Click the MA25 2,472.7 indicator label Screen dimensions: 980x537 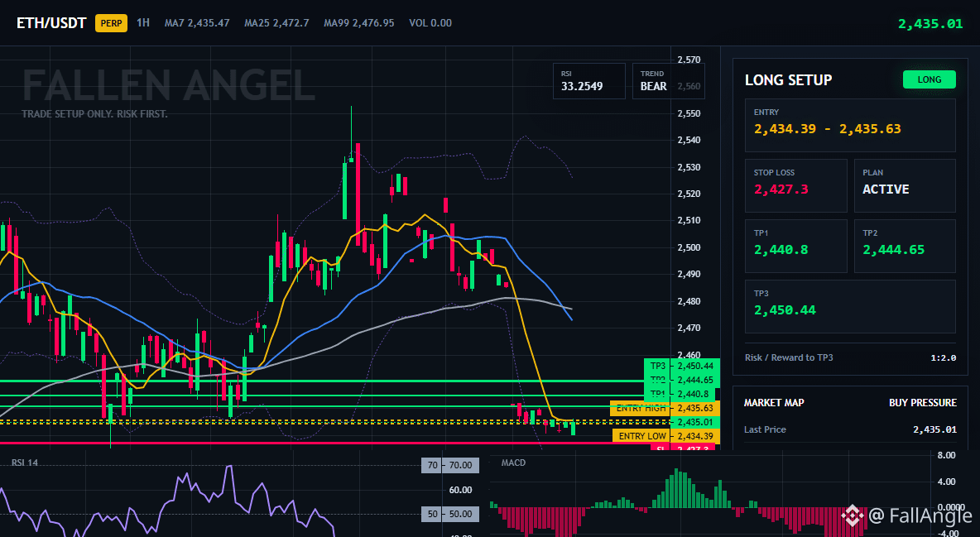[277, 23]
